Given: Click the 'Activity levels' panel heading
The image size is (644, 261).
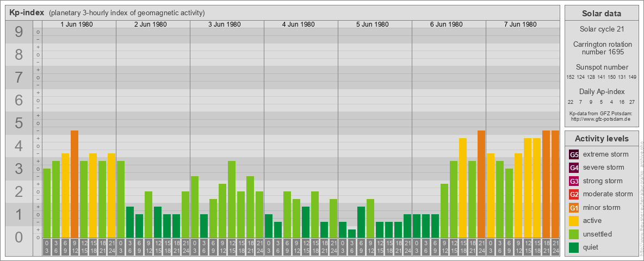Looking at the screenshot, I should (x=602, y=139).
